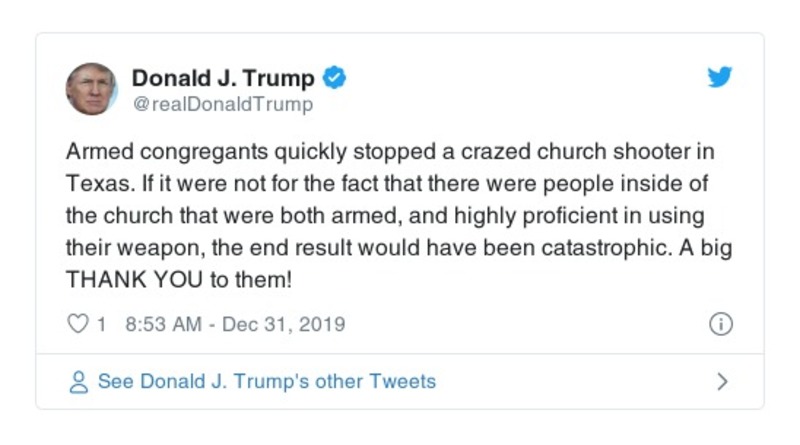Open the 8:53 AM time link
The width and height of the screenshot is (800, 445).
[x=167, y=324]
